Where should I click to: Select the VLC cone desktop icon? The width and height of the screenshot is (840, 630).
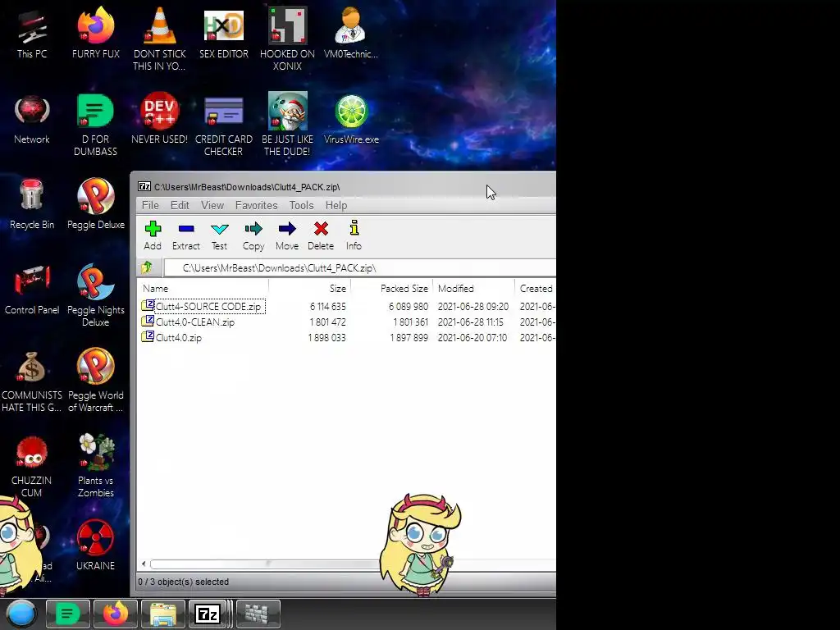[160, 39]
